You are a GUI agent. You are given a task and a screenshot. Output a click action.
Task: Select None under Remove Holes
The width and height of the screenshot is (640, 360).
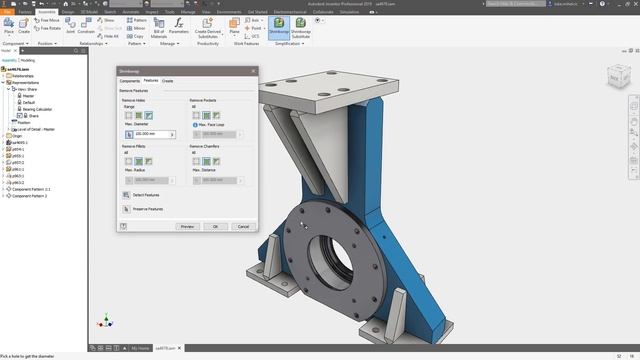point(129,116)
